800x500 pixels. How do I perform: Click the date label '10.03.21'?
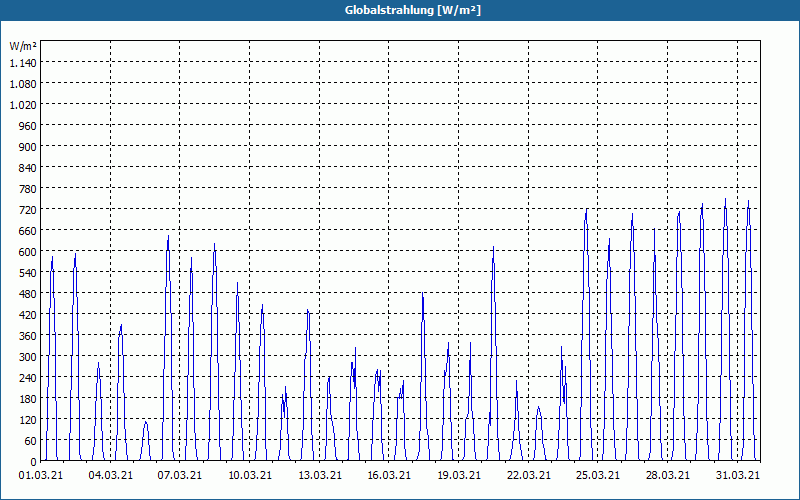click(x=249, y=475)
